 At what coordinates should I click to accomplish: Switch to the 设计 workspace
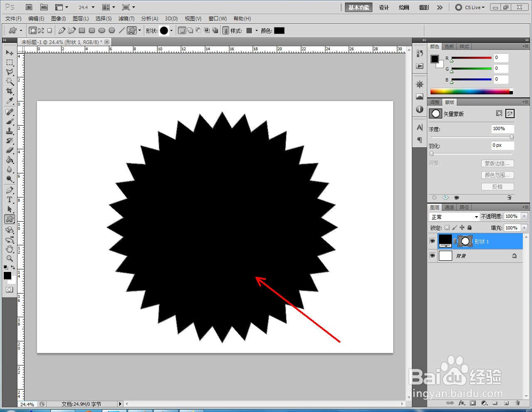[x=384, y=7]
